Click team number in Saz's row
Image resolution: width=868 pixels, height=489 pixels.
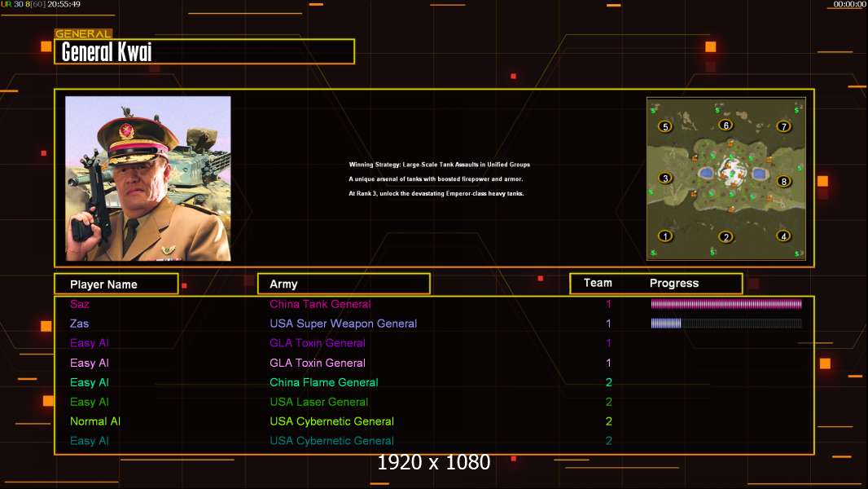[608, 304]
